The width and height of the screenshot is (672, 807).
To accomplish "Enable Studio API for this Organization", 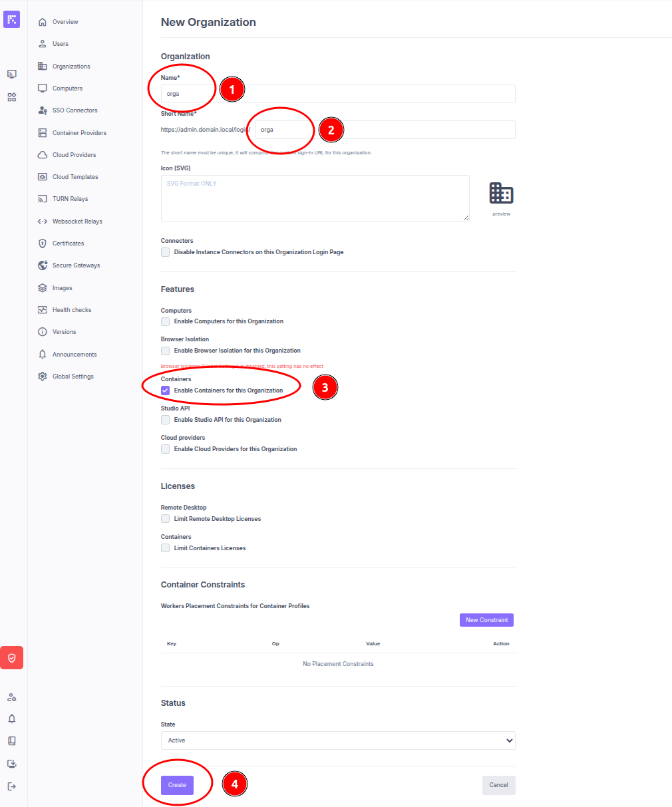I will [x=165, y=420].
